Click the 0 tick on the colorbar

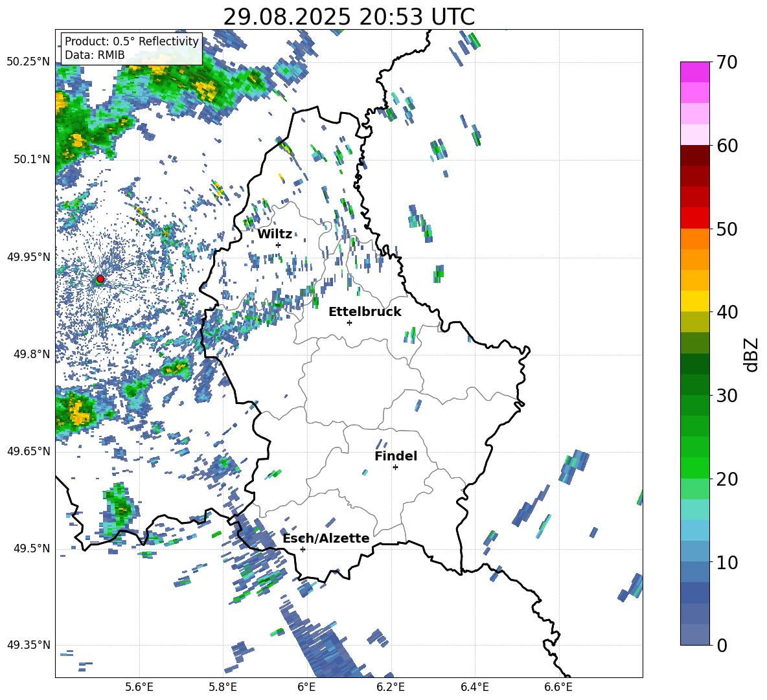coord(722,645)
